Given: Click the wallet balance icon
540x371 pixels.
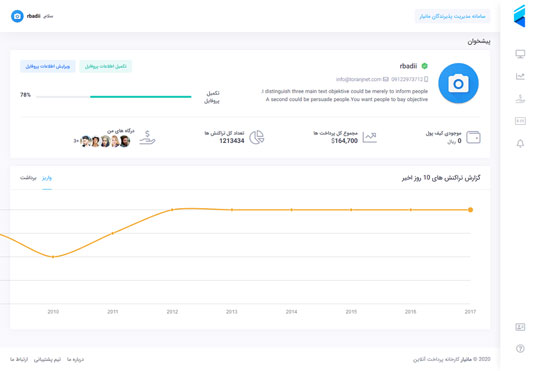Looking at the screenshot, I should click(x=473, y=137).
